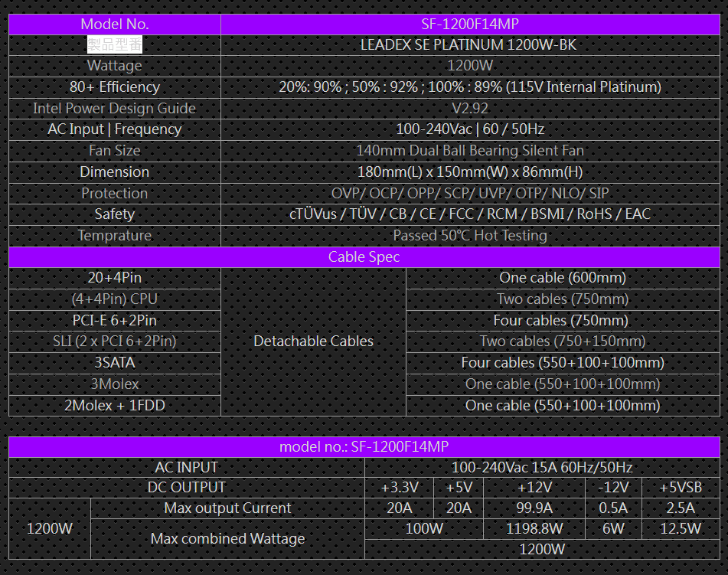The height and width of the screenshot is (575, 728).
Task: Select the 99.9A max output current value
Action: pyautogui.click(x=535, y=508)
